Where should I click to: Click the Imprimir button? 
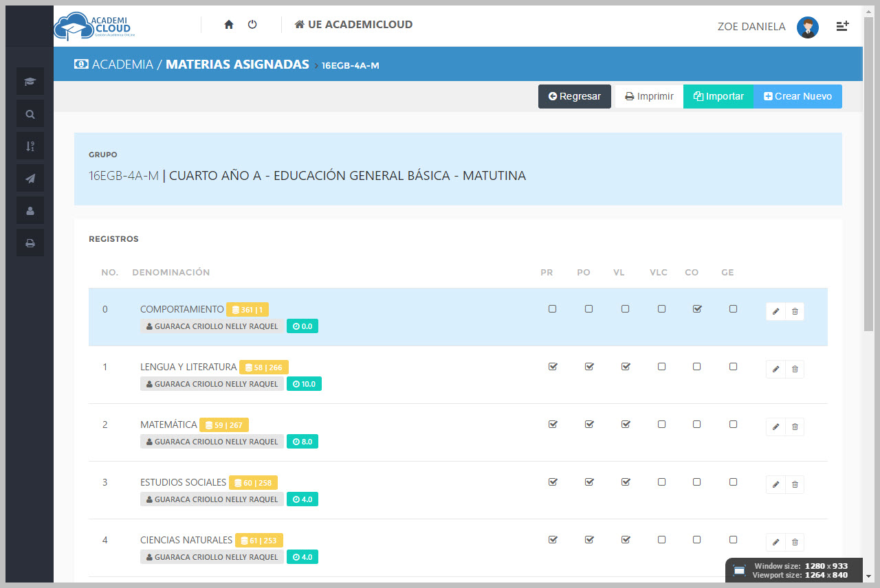coord(649,97)
